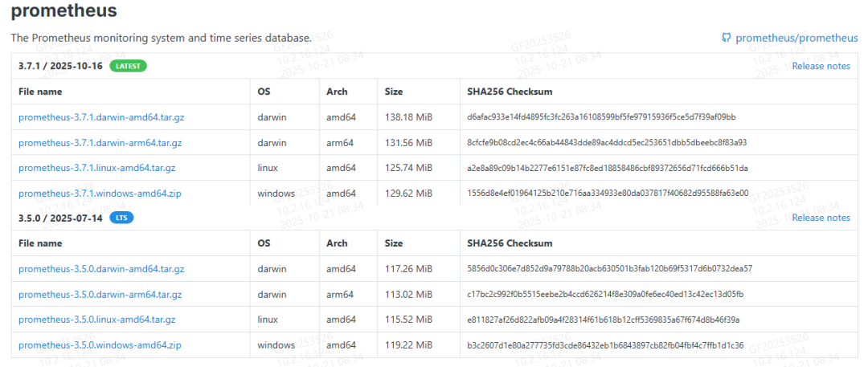Select the prometheus page heading
Image resolution: width=868 pixels, height=367 pixels.
tap(64, 10)
